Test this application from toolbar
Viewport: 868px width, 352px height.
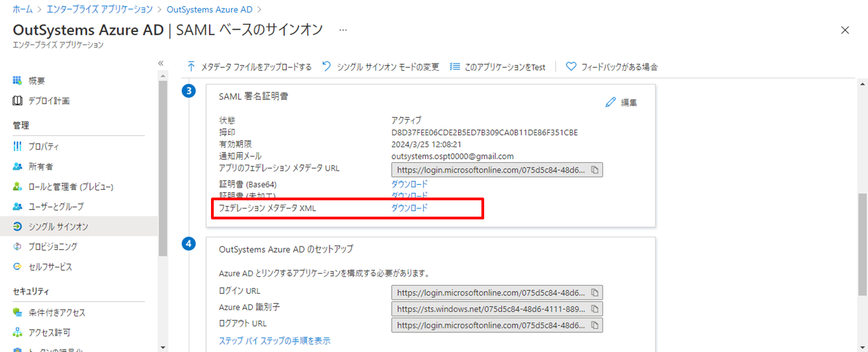497,67
